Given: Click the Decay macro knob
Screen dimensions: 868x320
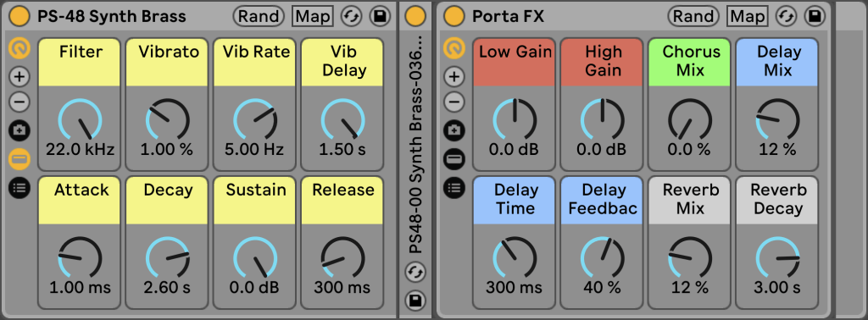Looking at the screenshot, I should (167, 258).
